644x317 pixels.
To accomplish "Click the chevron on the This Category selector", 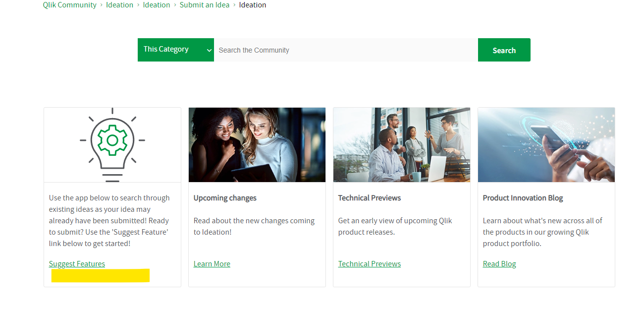I will (208, 50).
